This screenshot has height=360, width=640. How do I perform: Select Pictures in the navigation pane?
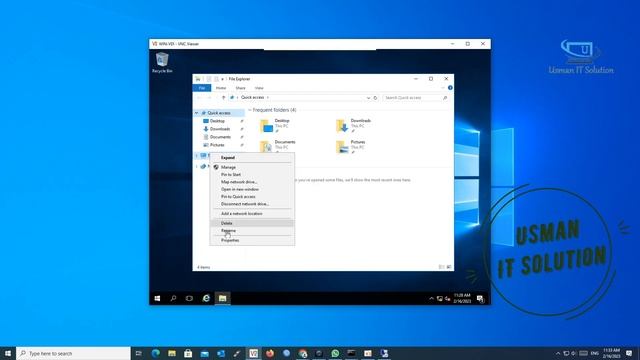click(217, 145)
